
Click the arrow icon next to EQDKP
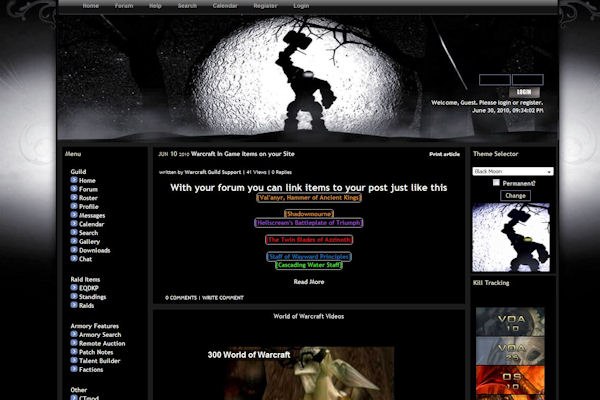(x=74, y=287)
